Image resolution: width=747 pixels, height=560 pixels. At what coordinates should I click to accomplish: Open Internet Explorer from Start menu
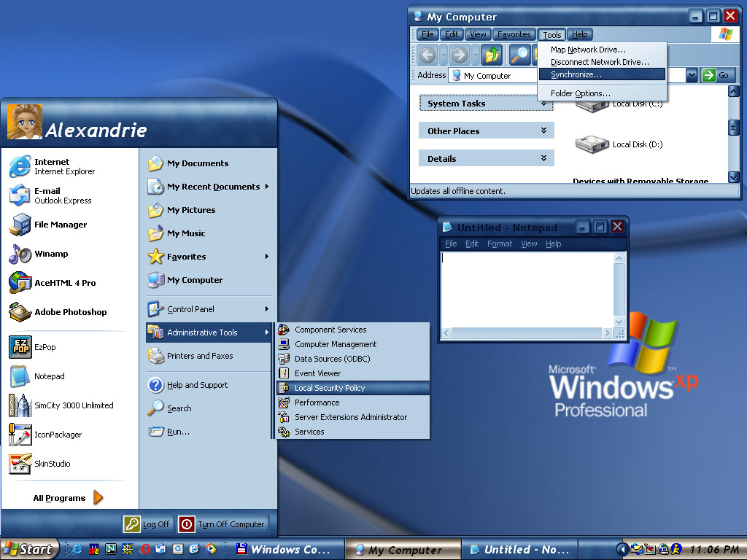pos(69,167)
